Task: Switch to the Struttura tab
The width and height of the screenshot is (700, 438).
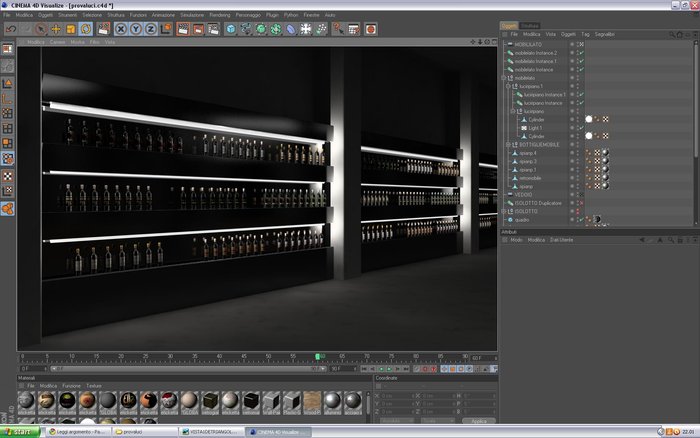Action: click(530, 25)
